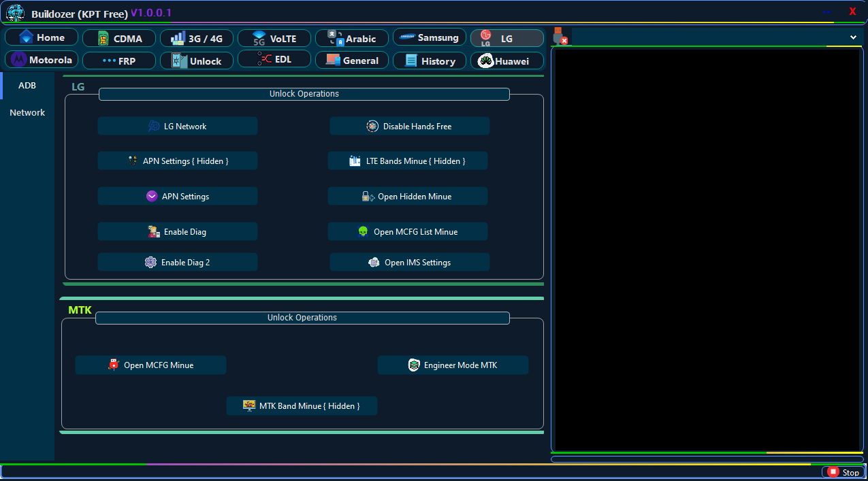Stop the running operation
The image size is (868, 481).
(843, 472)
